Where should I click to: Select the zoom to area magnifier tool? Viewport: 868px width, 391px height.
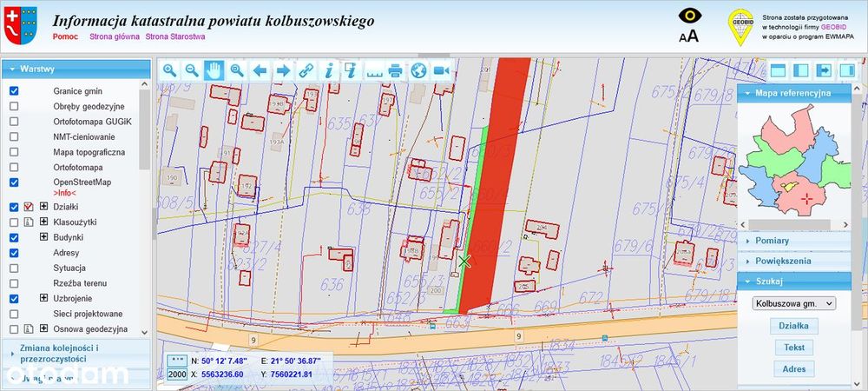click(237, 70)
